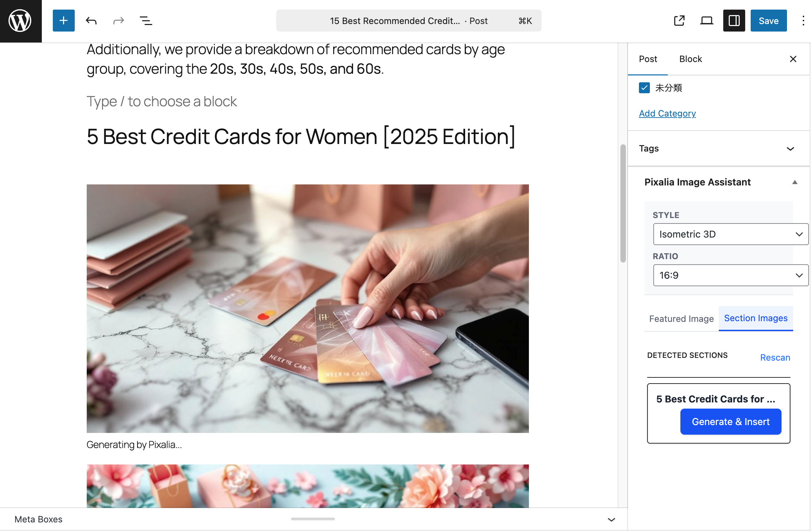Open the block inserter with the plus icon
Viewport: 811px width, 532px height.
(x=63, y=21)
